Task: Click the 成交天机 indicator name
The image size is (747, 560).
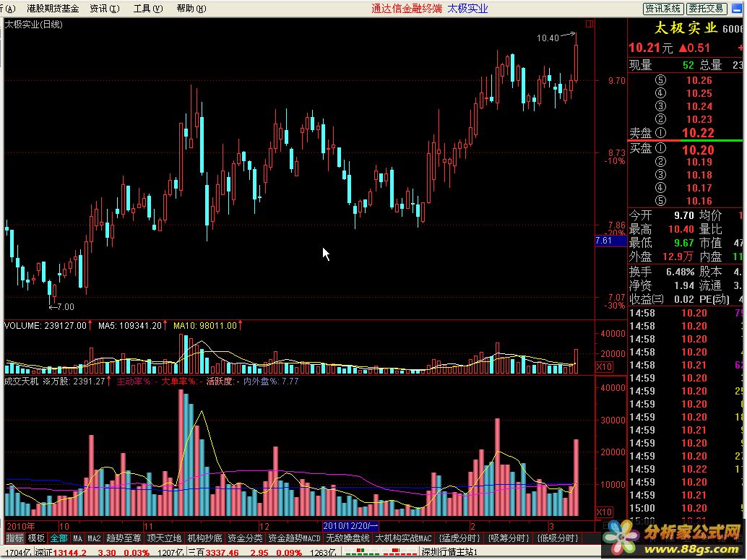Action: [21, 382]
